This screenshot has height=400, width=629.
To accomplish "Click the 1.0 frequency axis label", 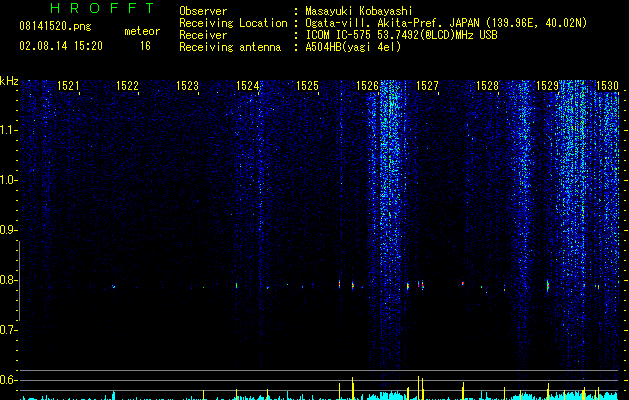I will [x=8, y=180].
